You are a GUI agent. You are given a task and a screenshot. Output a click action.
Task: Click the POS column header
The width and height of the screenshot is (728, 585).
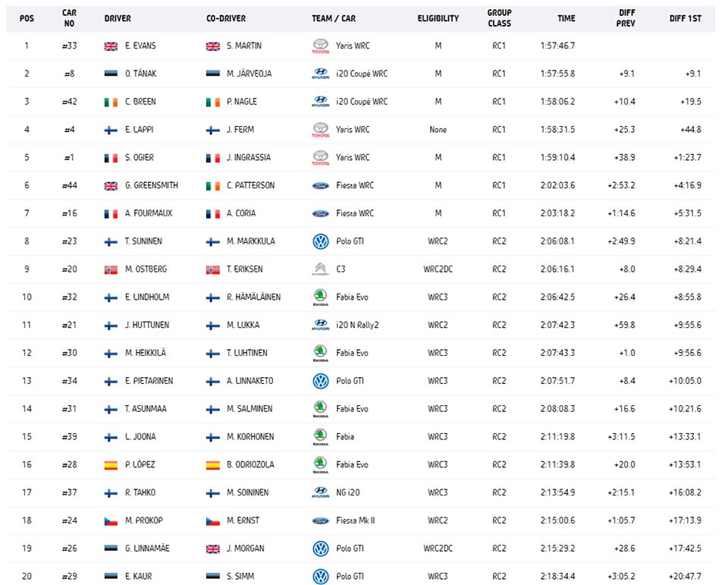click(x=27, y=18)
